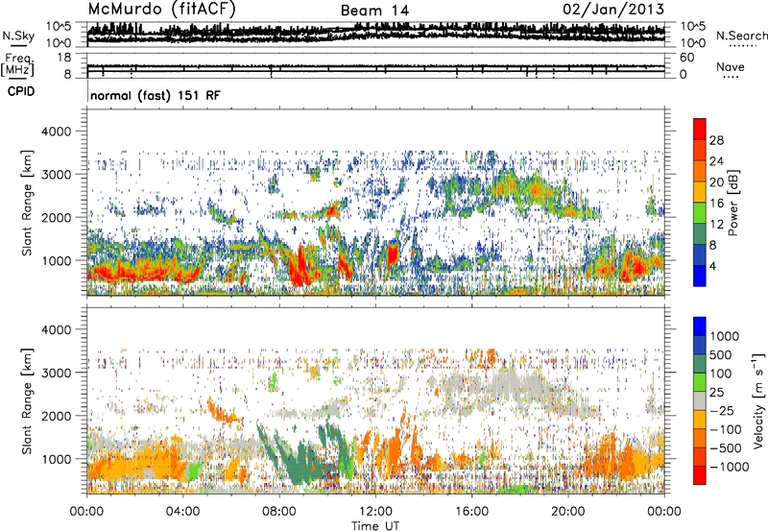768x532 pixels.
Task: Click the right 10^0 tick on noise axis
Action: [x=693, y=43]
